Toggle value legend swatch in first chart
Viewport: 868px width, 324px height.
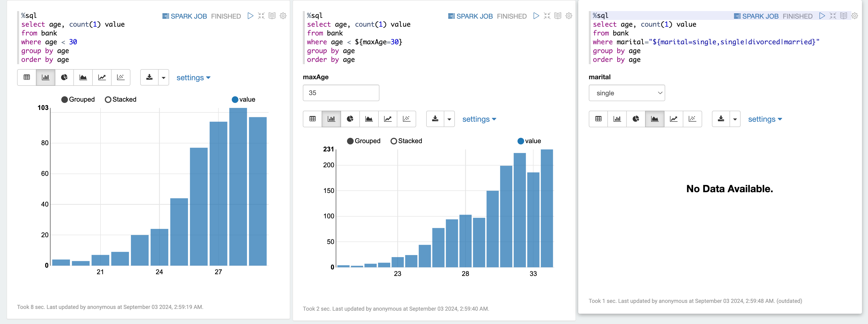tap(235, 100)
